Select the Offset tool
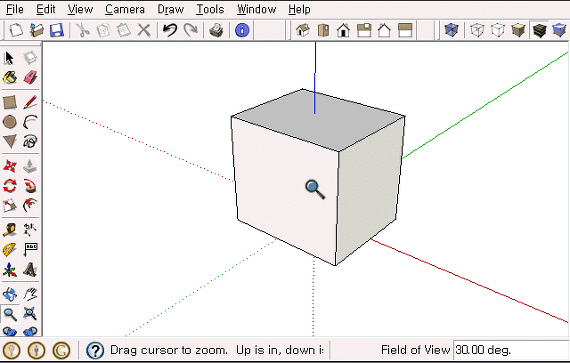Screen dimensions: 570x363 30,206
